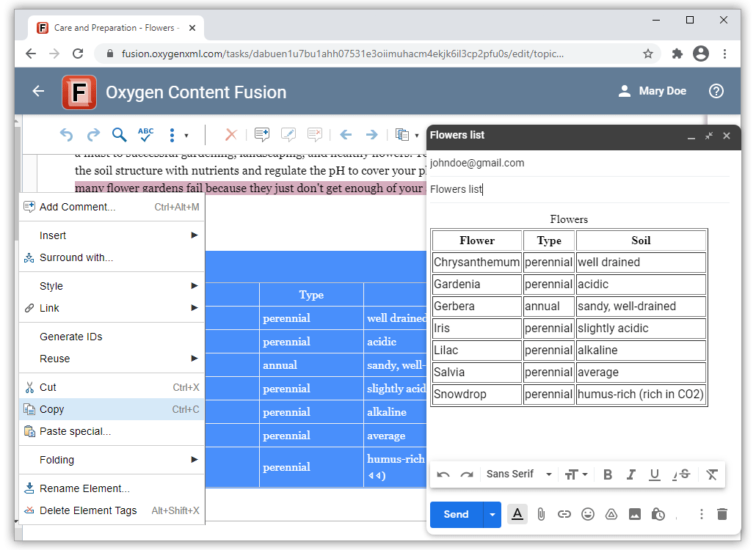Click the insert link icon in compose bar
The width and height of the screenshot is (756, 550).
pyautogui.click(x=564, y=514)
